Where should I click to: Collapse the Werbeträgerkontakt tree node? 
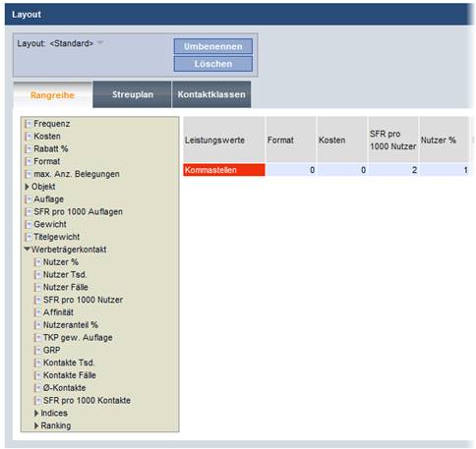[28, 250]
